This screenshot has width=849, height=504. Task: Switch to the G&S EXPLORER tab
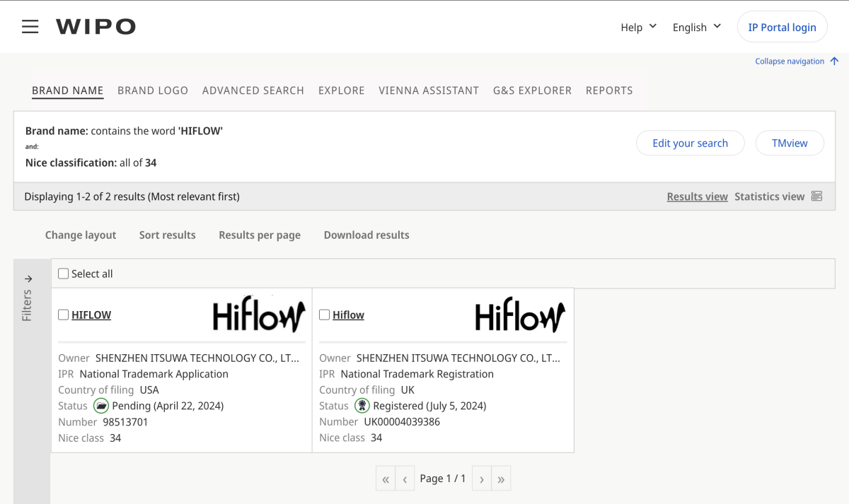[x=532, y=90]
